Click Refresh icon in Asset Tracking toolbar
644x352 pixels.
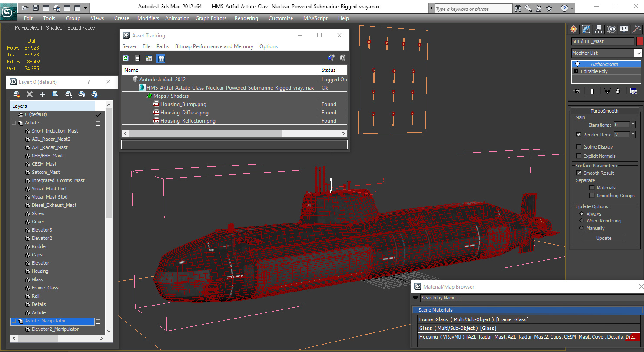[126, 58]
